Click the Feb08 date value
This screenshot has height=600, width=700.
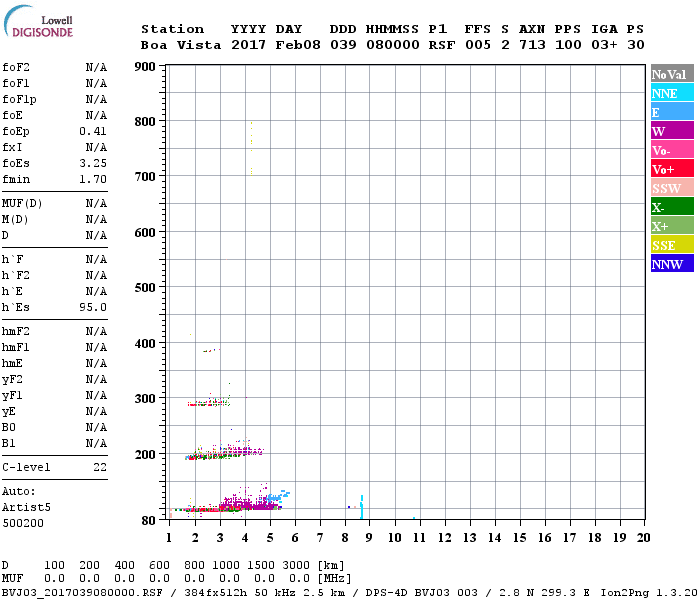[298, 45]
